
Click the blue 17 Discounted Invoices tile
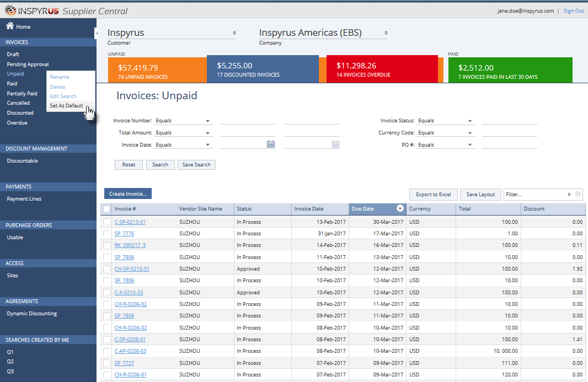[263, 69]
